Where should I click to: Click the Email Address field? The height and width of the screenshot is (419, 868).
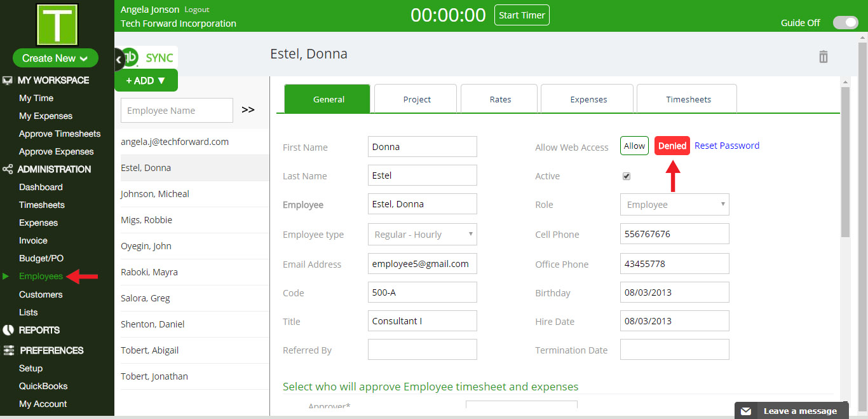point(423,264)
